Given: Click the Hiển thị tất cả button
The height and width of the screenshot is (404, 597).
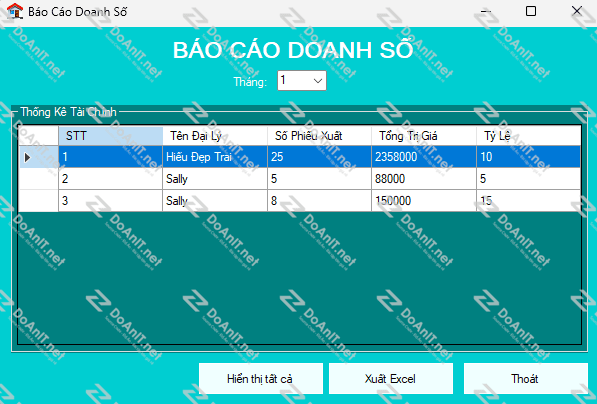Looking at the screenshot, I should click(x=260, y=378).
